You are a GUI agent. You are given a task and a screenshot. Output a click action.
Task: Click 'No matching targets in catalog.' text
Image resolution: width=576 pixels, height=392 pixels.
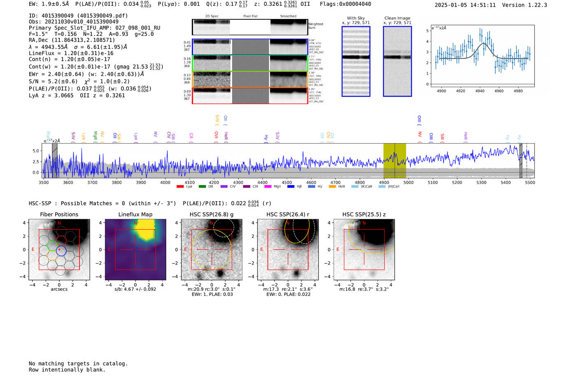(78, 364)
